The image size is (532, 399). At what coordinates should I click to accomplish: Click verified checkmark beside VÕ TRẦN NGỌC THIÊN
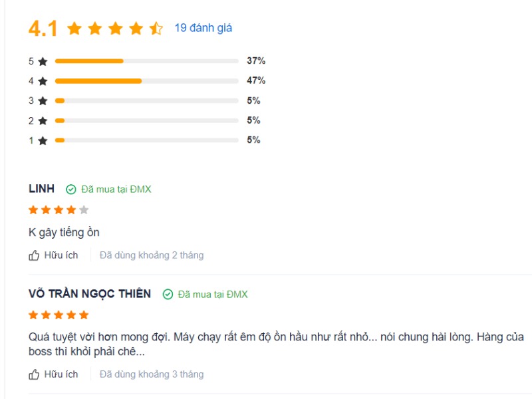pos(168,295)
